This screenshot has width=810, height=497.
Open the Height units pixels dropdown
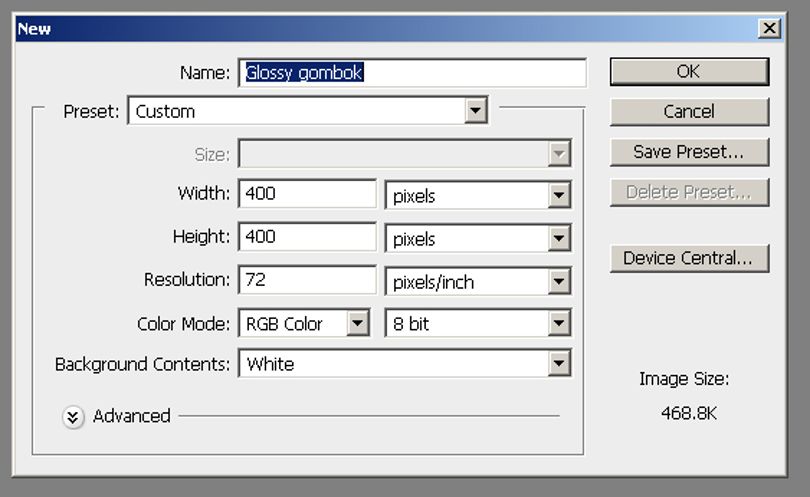point(478,238)
